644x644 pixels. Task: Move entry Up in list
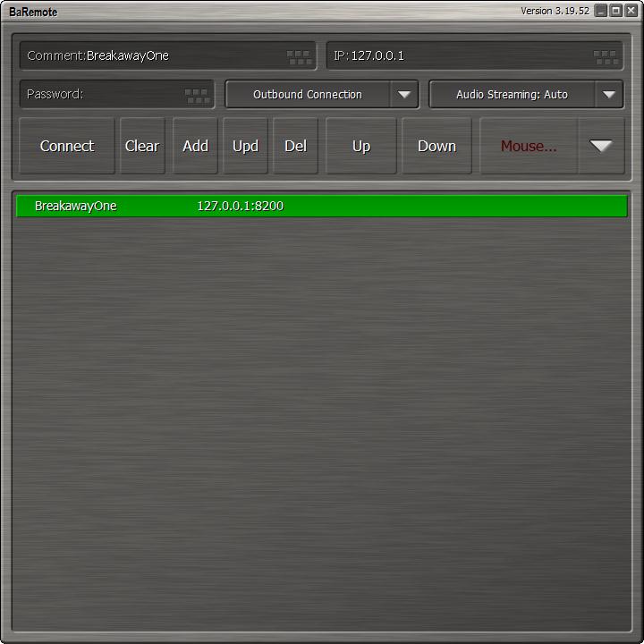(x=361, y=146)
